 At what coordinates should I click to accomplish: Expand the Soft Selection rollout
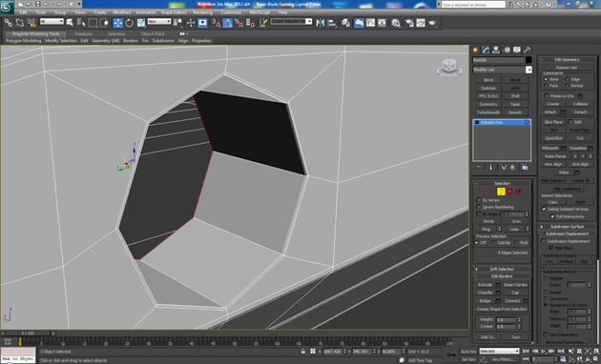(x=502, y=269)
